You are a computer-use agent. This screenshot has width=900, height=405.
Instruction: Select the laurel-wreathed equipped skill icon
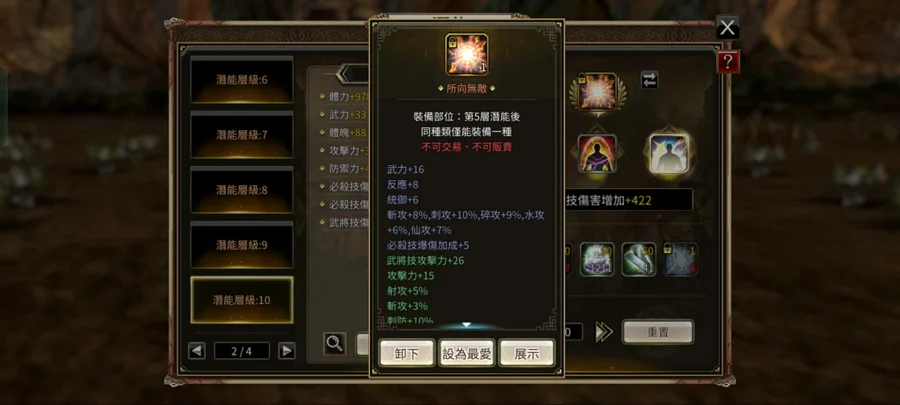[x=597, y=92]
